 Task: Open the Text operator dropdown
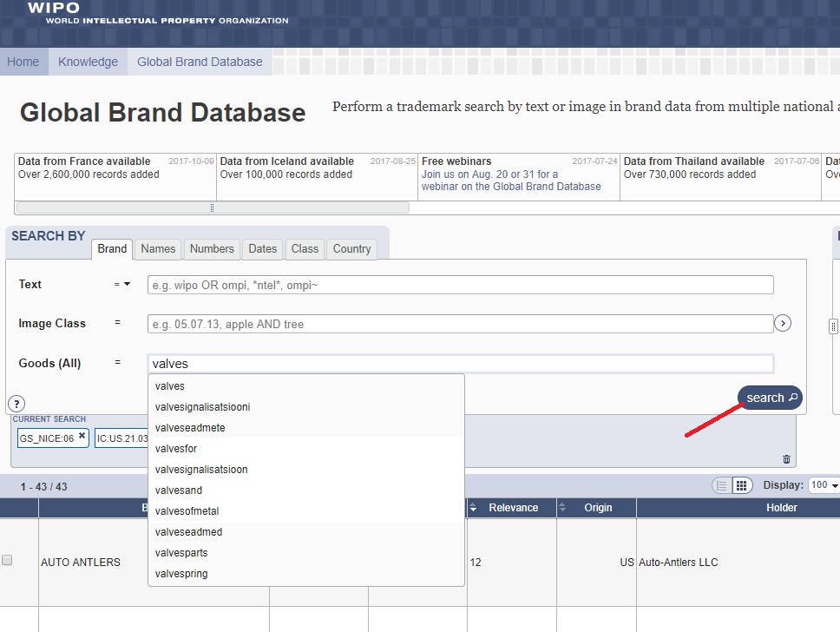click(122, 285)
